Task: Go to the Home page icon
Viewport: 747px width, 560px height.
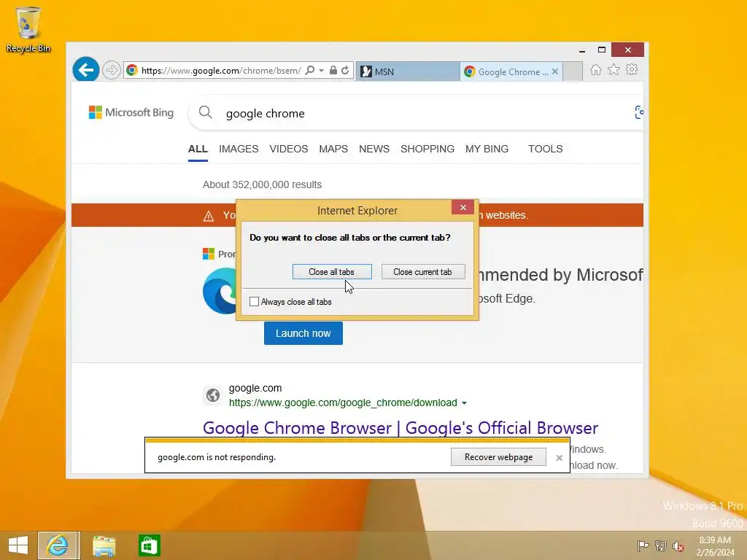Action: pyautogui.click(x=595, y=70)
